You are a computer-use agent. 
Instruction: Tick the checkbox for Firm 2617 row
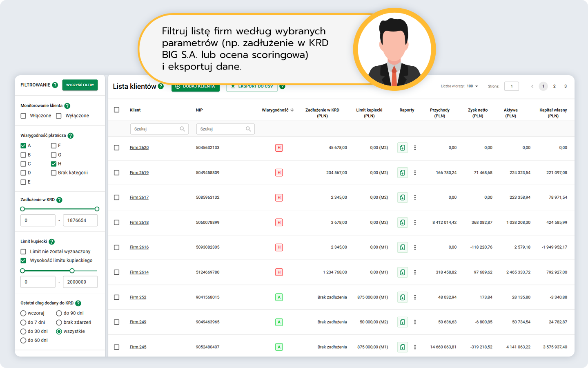pyautogui.click(x=117, y=197)
